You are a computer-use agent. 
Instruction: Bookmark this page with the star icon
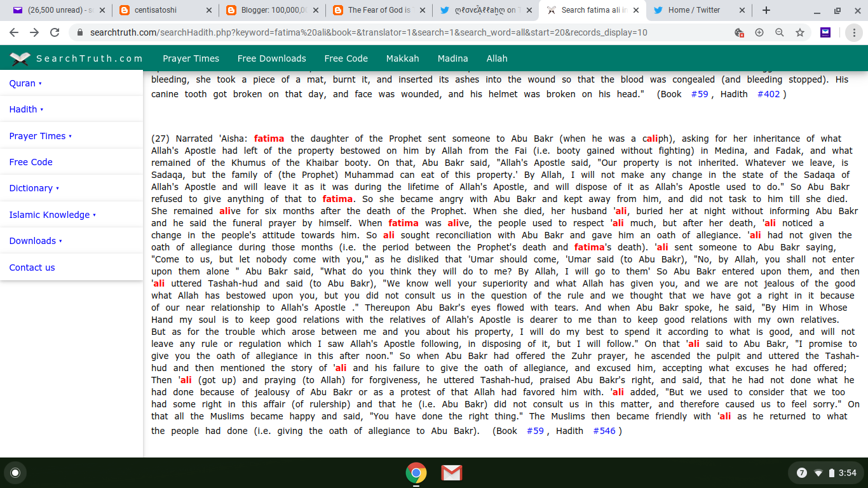[x=800, y=32]
